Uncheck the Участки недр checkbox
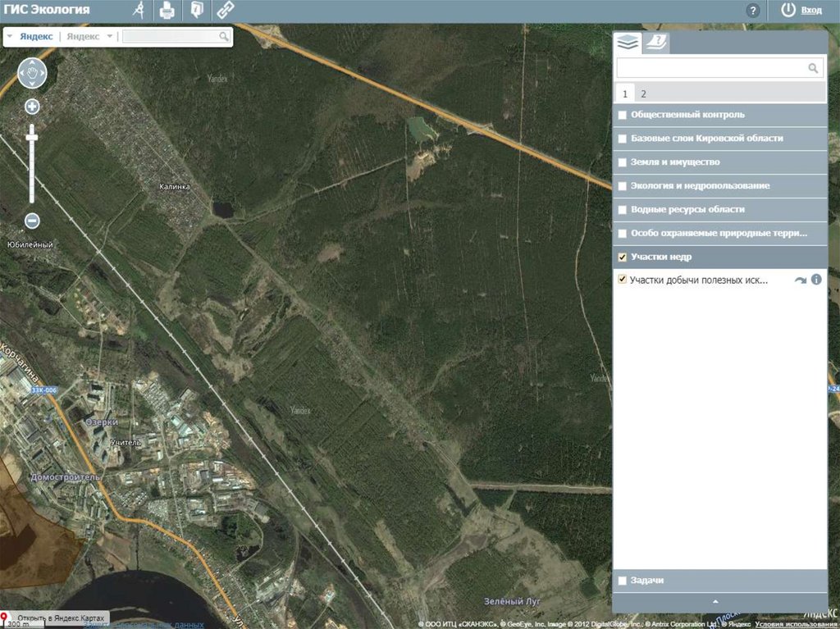 (x=623, y=258)
